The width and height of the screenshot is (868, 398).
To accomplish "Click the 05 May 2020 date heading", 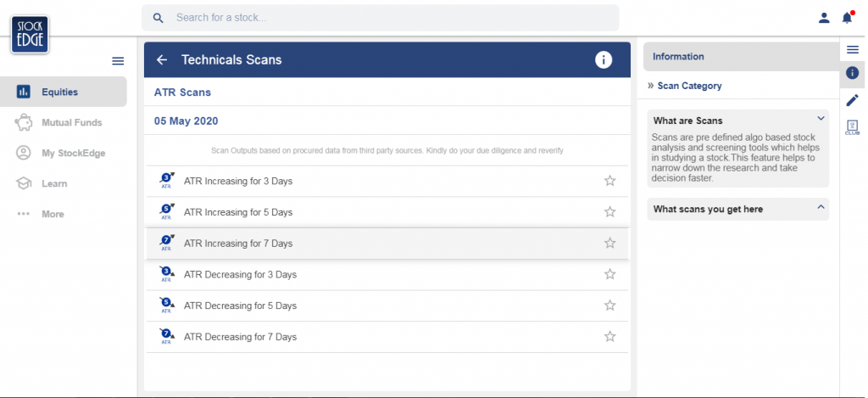I will 186,121.
